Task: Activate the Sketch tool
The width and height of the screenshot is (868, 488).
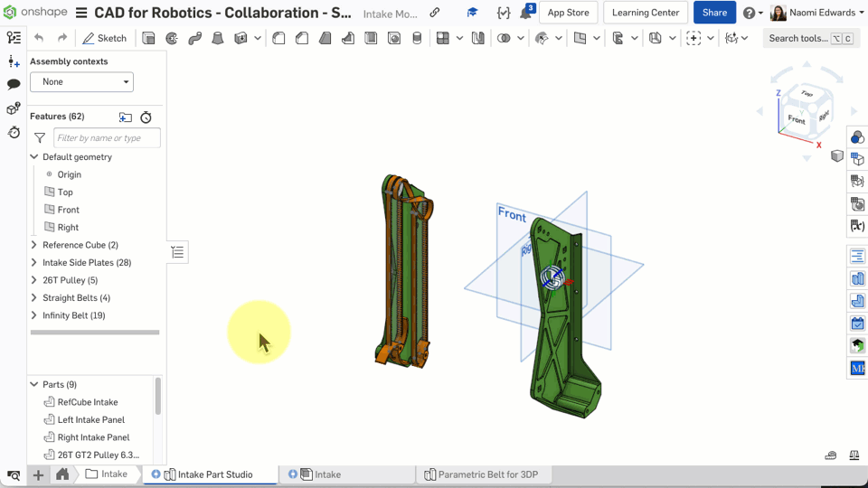Action: point(104,38)
